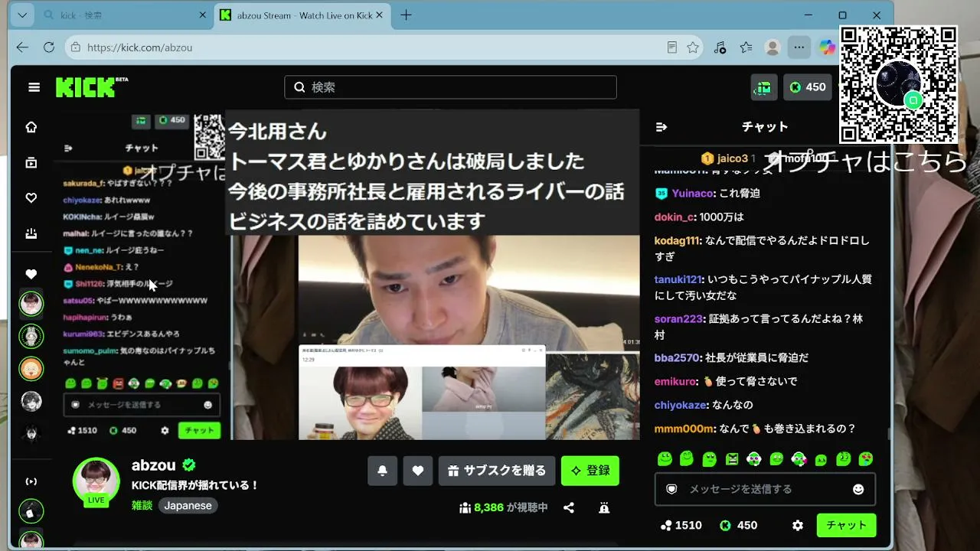Open Yuinaco's profile from chat

point(693,194)
